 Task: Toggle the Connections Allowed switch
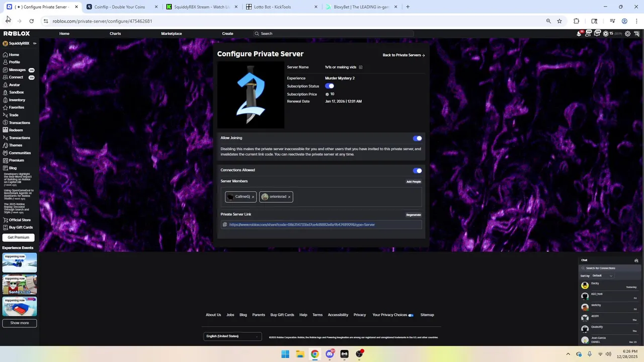coord(418,170)
